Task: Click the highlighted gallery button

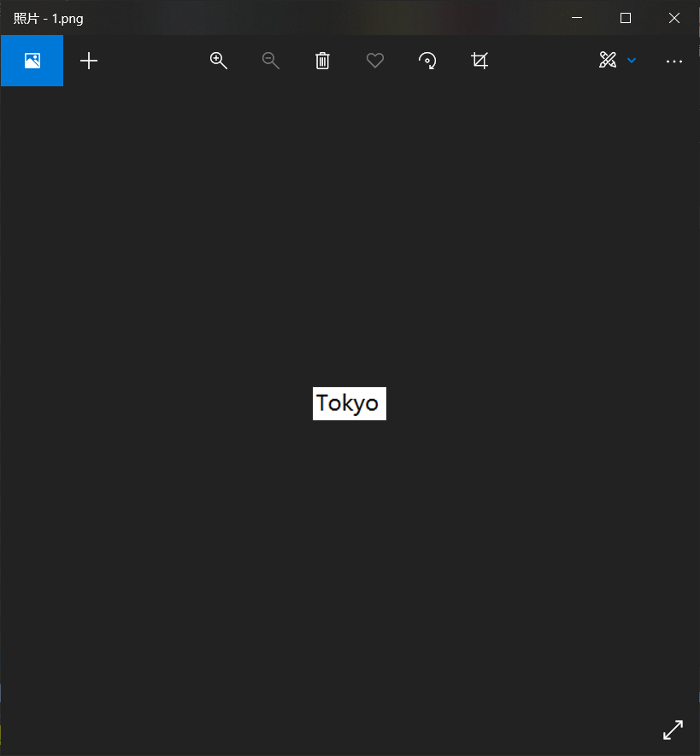Action: point(32,61)
